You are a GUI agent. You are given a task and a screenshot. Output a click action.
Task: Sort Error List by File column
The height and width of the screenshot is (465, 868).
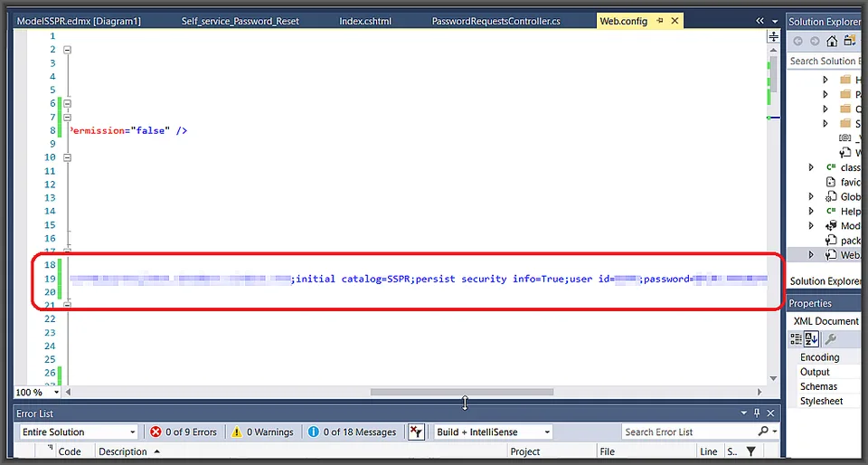tap(608, 451)
